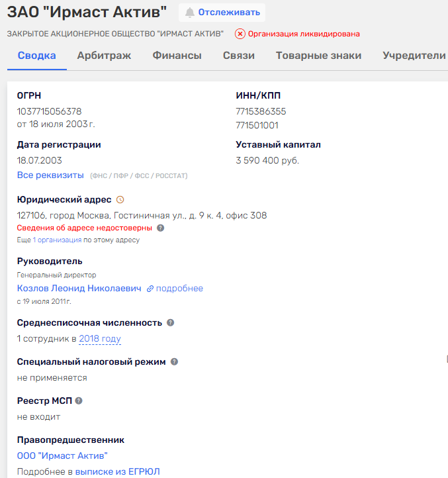
Task: Click the от 18 июля 2003 г. text
Action: [x=56, y=124]
